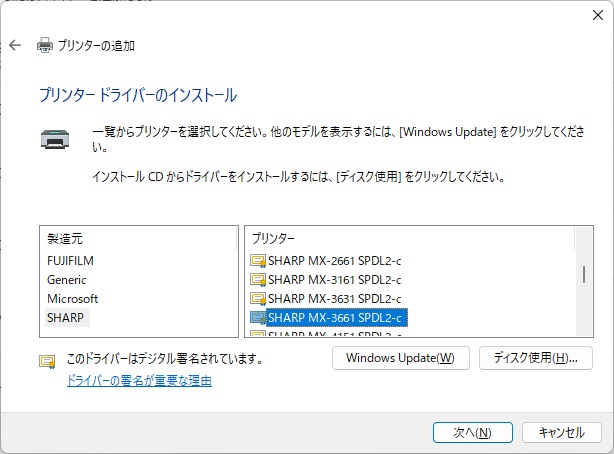This screenshot has height=454, width=614.
Task: Pick the SHARP MX-3161 SPDL2-c printer
Action: coord(334,280)
